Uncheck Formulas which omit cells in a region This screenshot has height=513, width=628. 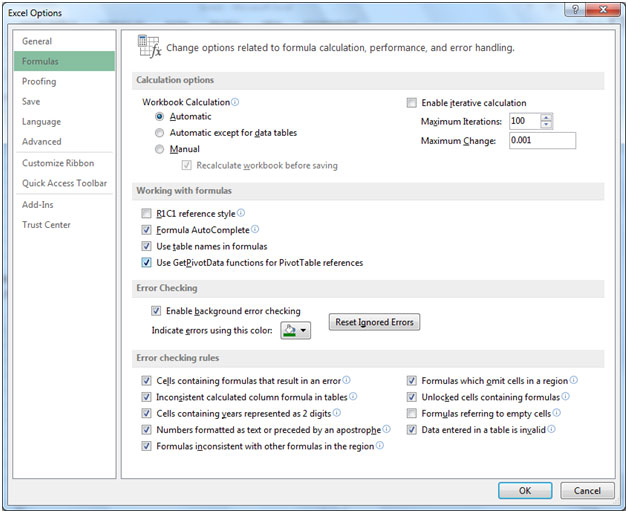(x=412, y=380)
